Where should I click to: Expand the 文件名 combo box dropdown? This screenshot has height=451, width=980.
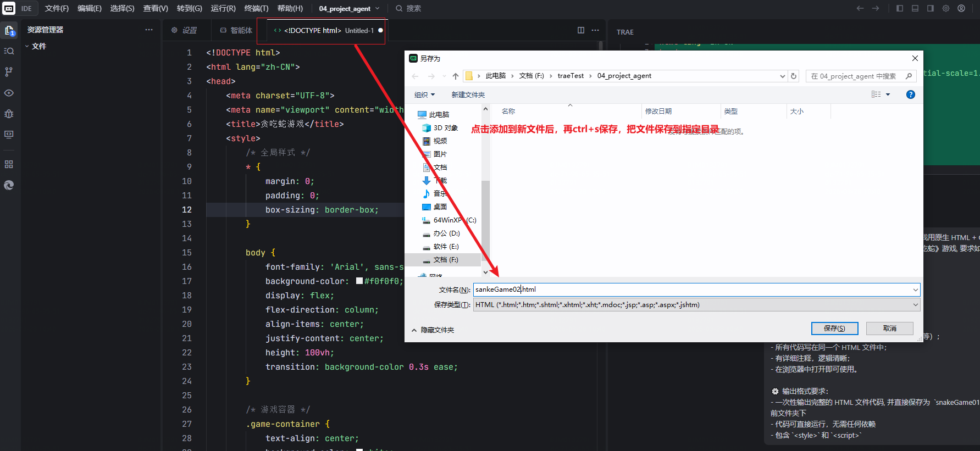(x=915, y=289)
